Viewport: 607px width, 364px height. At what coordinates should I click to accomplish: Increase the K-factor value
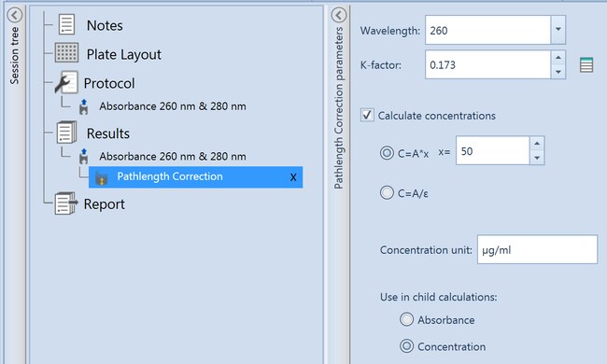(x=558, y=58)
